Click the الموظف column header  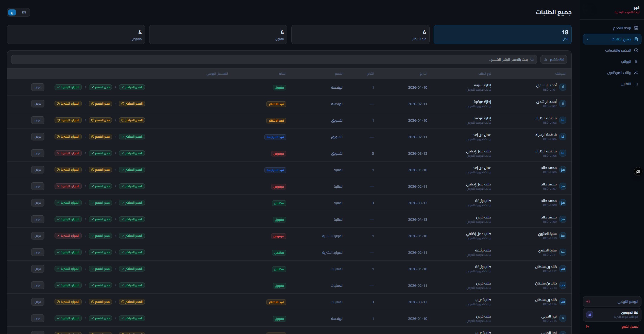pos(561,74)
